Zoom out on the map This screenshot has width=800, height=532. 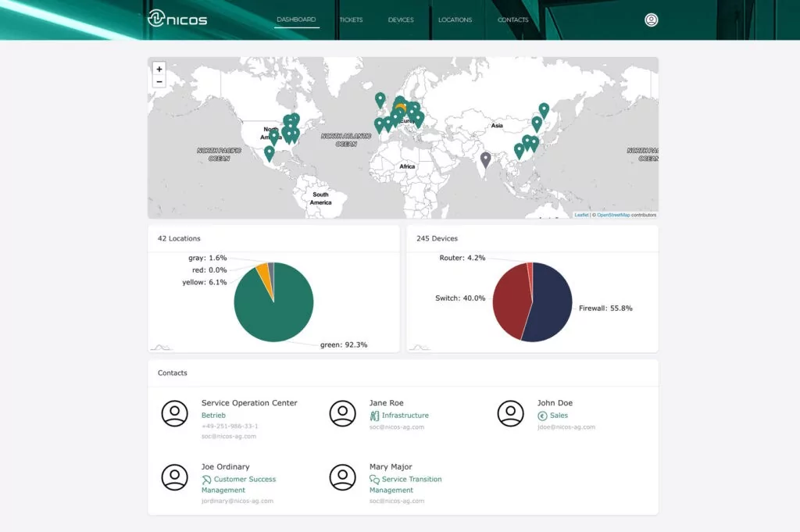[159, 81]
